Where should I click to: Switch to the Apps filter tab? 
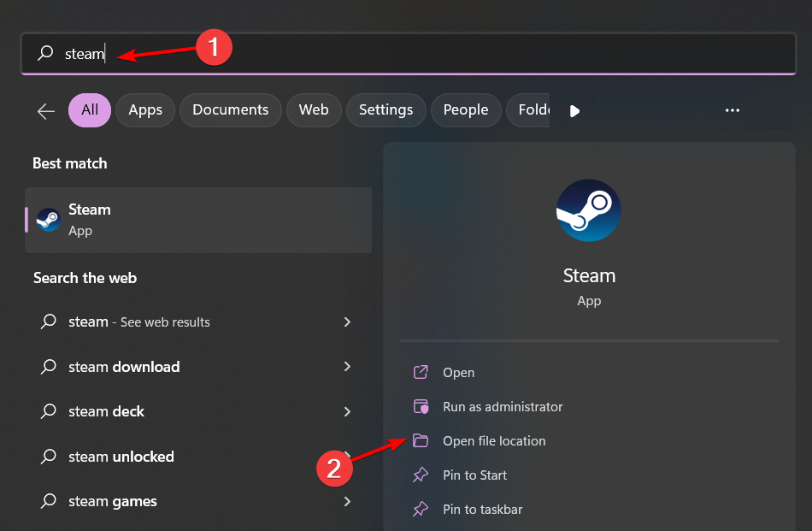145,109
